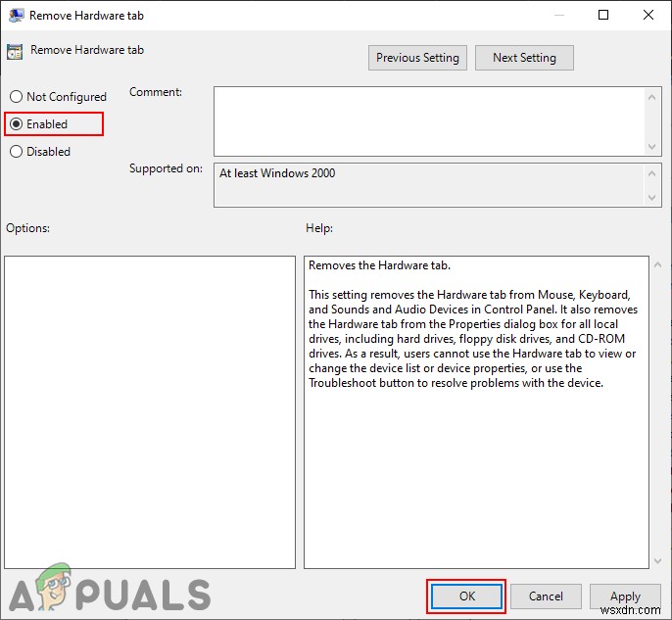Select the Not Configured radio button
Image resolution: width=672 pixels, height=620 pixels.
[x=17, y=97]
